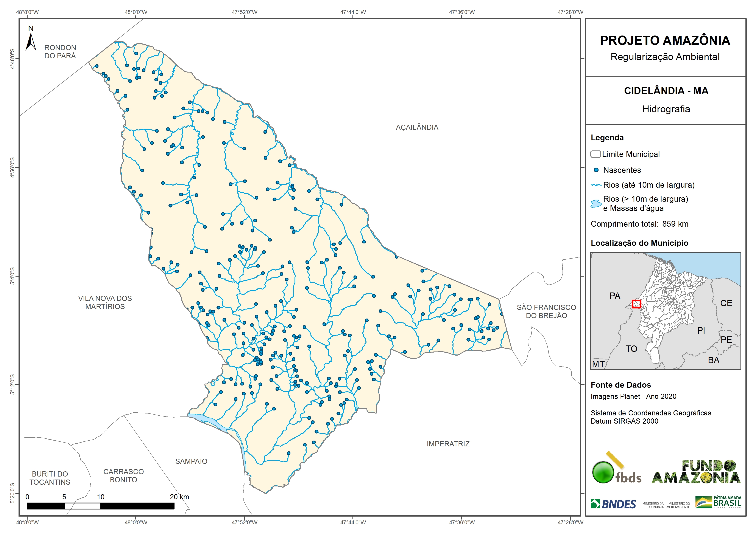The image size is (756, 534).
Task: Click the Nascentes blue dot legend symbol
Action: pos(596,170)
